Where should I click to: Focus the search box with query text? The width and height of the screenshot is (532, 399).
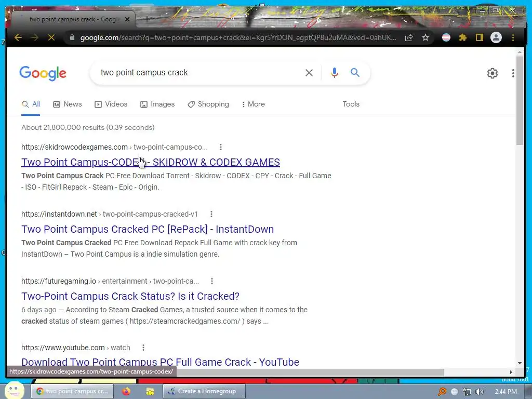(200, 73)
